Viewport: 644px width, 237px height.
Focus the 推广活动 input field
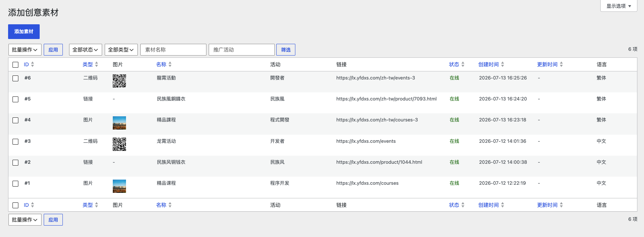pos(242,50)
